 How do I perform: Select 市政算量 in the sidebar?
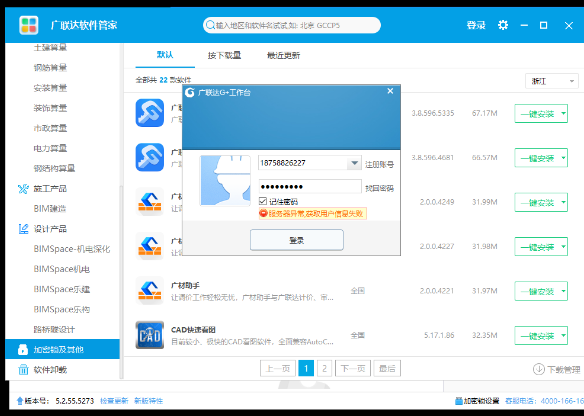[x=50, y=128]
